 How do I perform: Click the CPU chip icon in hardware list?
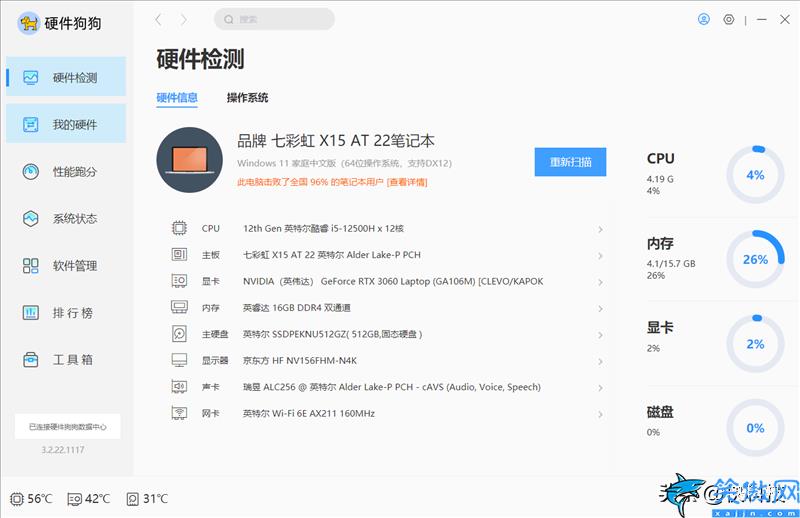click(x=179, y=228)
